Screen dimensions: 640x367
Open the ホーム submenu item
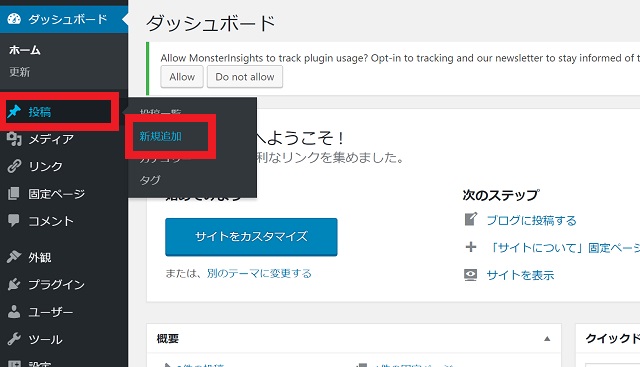[x=24, y=50]
